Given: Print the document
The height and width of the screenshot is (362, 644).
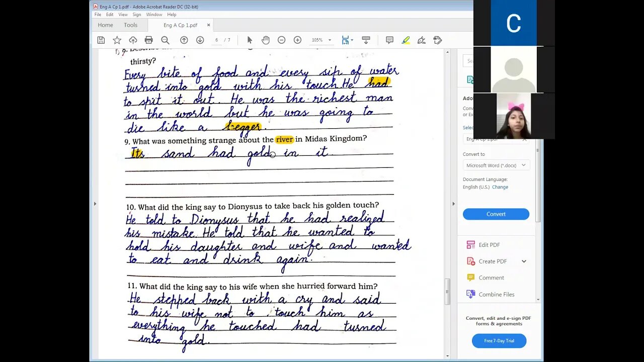Looking at the screenshot, I should [149, 40].
